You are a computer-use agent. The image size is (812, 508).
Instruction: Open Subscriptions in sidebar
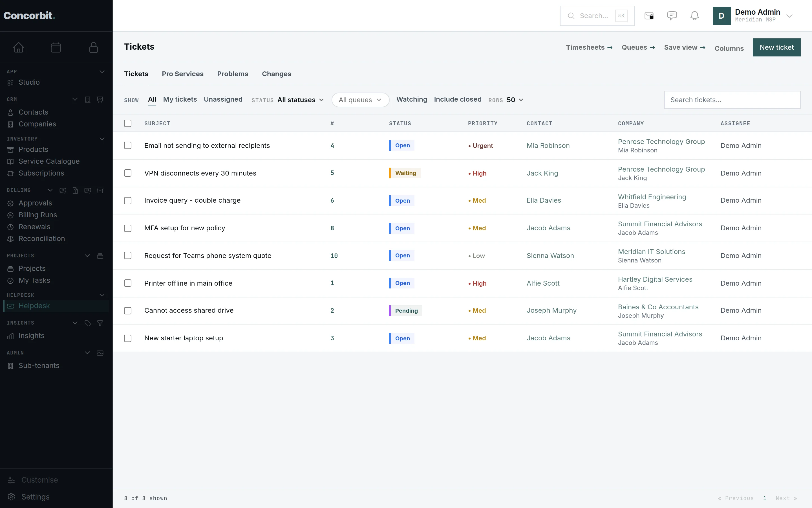point(56,173)
